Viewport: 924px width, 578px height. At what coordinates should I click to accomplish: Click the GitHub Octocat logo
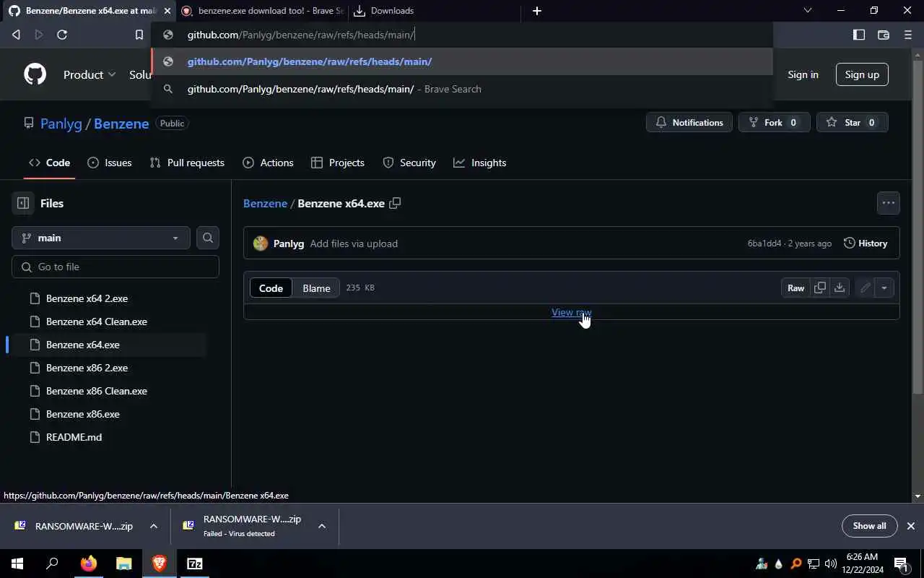[x=35, y=74]
